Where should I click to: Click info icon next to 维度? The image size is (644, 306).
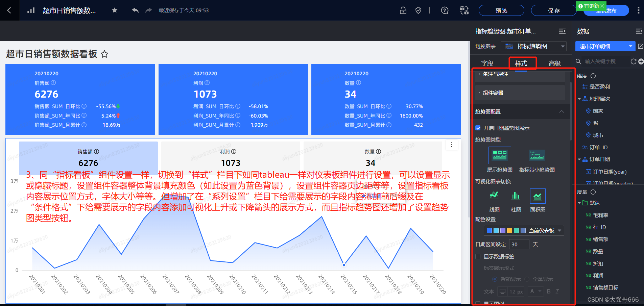pos(593,76)
